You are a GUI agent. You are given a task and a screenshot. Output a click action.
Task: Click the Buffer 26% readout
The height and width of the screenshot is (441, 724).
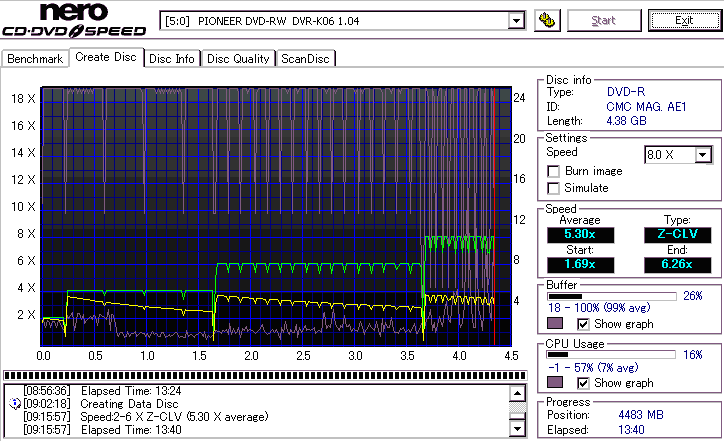point(693,296)
